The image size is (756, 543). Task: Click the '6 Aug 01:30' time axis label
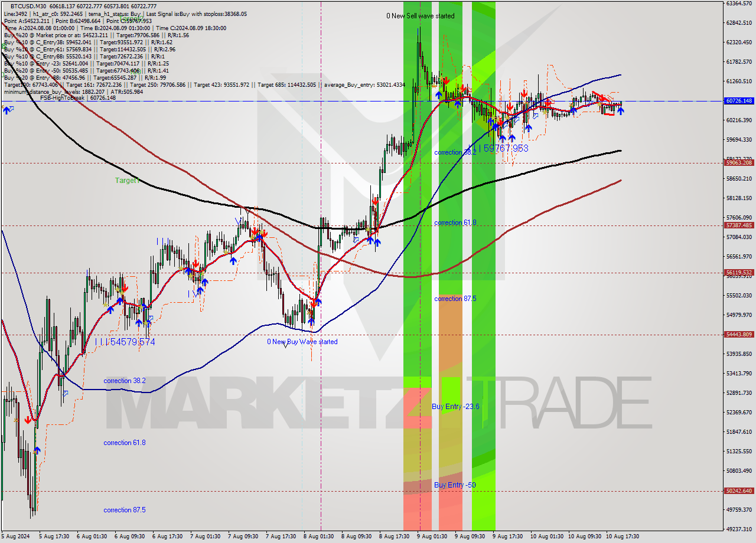coord(92,537)
